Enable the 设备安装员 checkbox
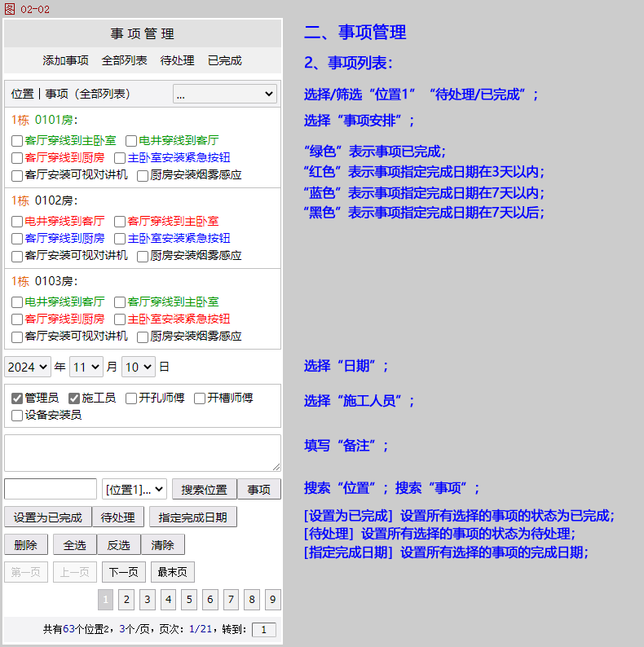 point(17,416)
